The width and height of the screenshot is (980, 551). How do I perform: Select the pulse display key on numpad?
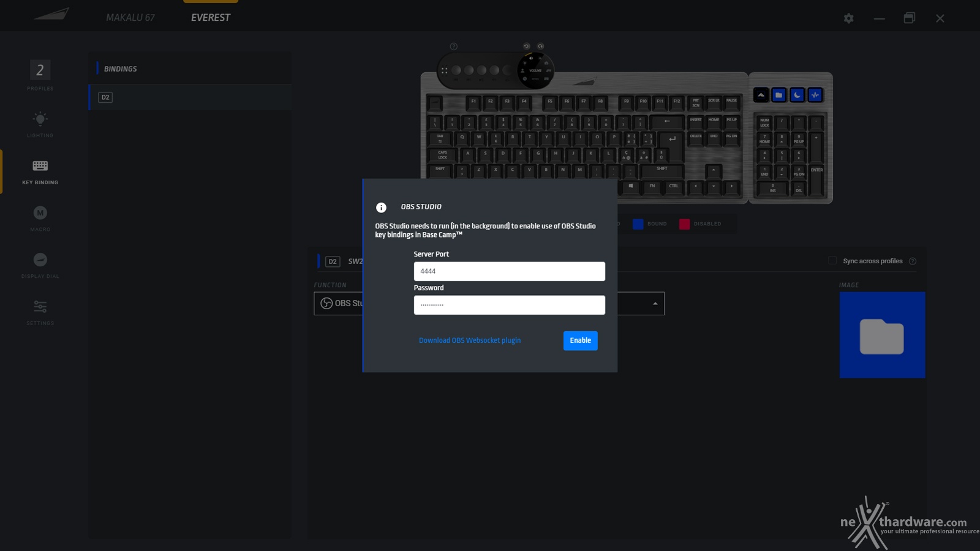point(815,95)
